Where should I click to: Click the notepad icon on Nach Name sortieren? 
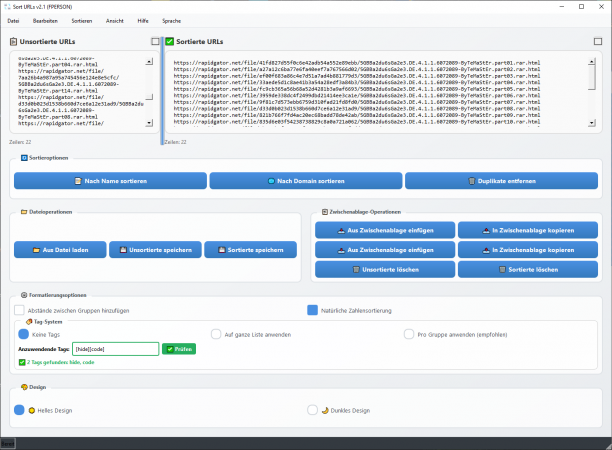pyautogui.click(x=78, y=181)
